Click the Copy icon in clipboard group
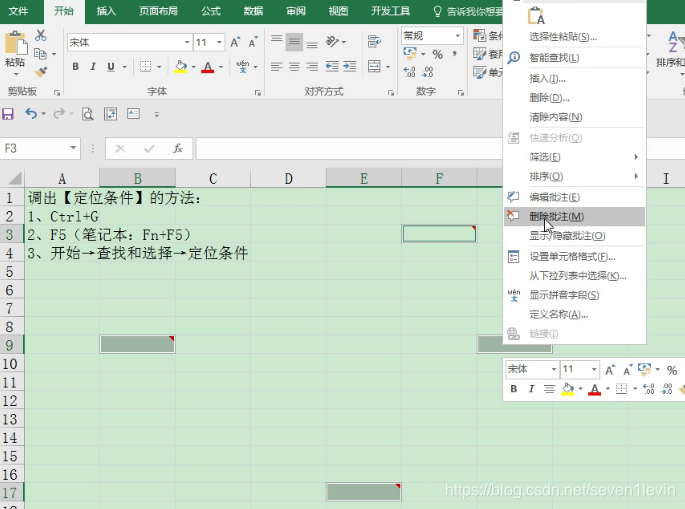Viewport: 685px width, 509px height. click(40, 54)
